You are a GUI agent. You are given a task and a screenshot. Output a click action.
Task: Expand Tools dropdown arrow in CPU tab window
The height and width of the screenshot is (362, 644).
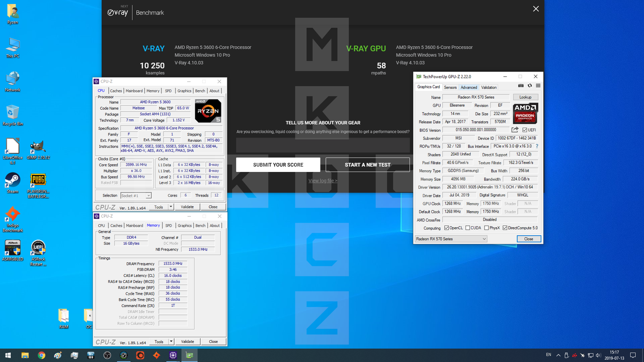coord(171,207)
